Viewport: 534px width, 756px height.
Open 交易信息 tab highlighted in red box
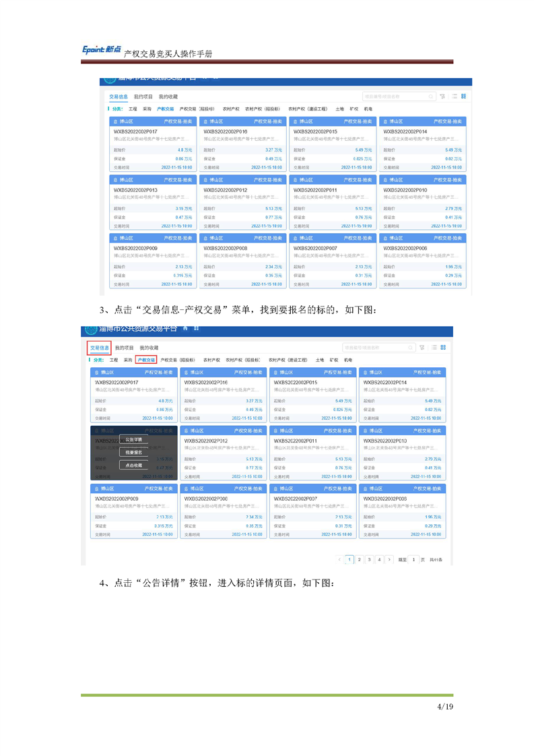[x=99, y=348]
